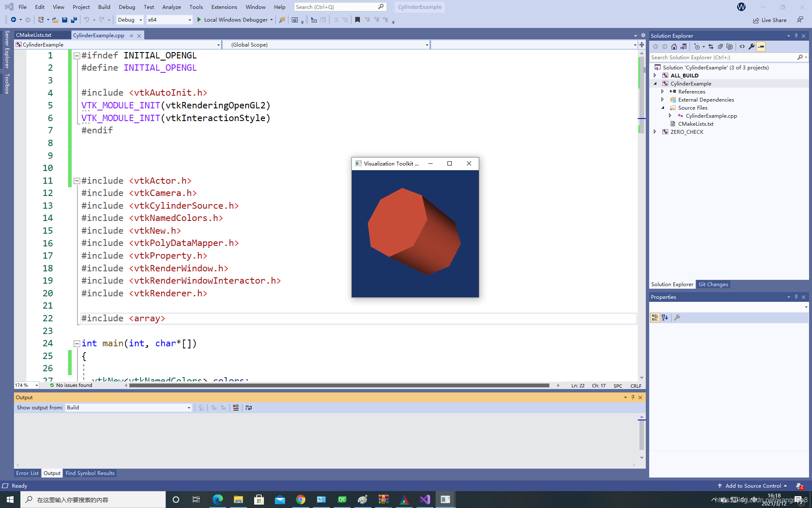Collapse the main function at line 24
Viewport: 812px width, 508px height.
click(x=77, y=344)
